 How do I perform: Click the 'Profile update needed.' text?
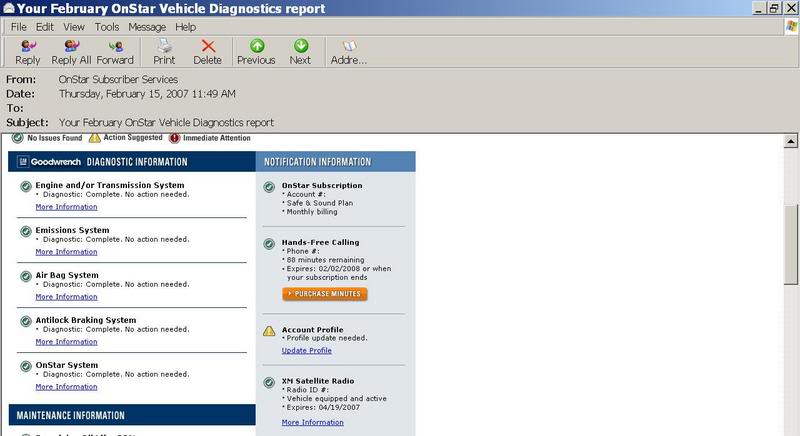[x=327, y=338]
